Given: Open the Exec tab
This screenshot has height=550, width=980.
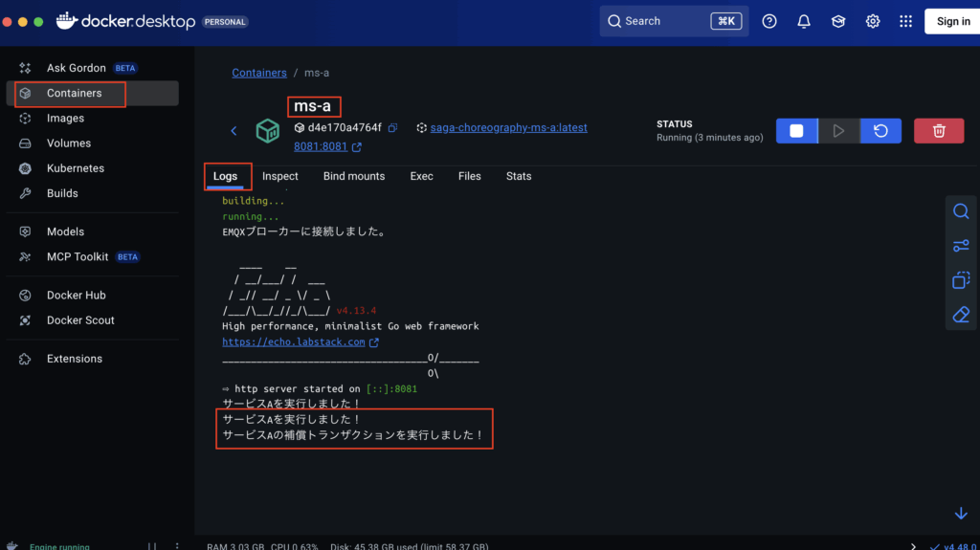Looking at the screenshot, I should pyautogui.click(x=421, y=176).
